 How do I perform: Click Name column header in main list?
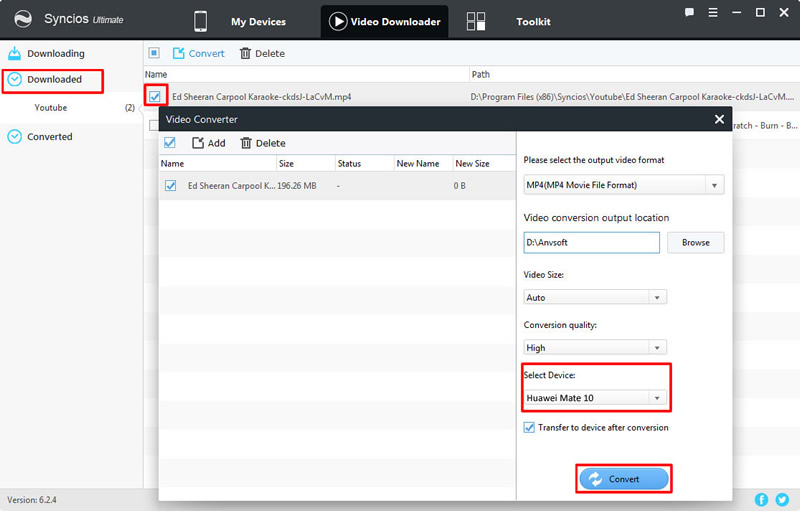(x=156, y=74)
